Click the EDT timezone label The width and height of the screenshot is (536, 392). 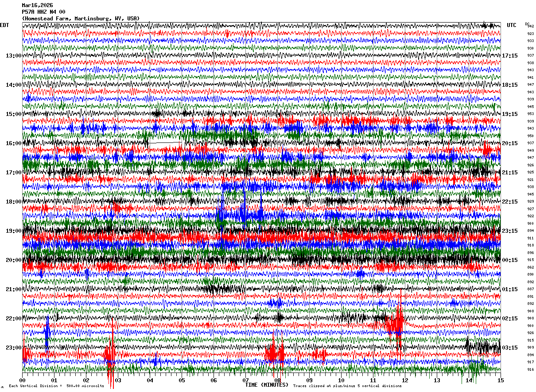coord(4,25)
